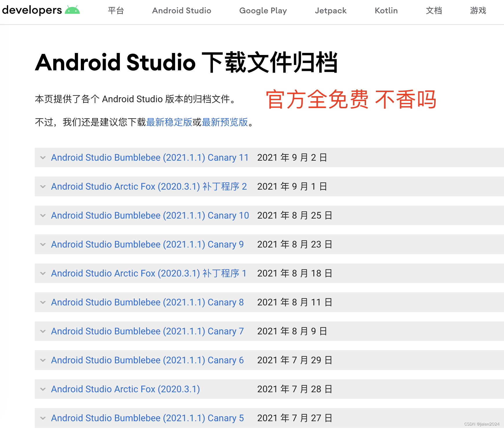Expand chevron for Bumblebee Canary 11
The width and height of the screenshot is (504, 429).
[43, 157]
